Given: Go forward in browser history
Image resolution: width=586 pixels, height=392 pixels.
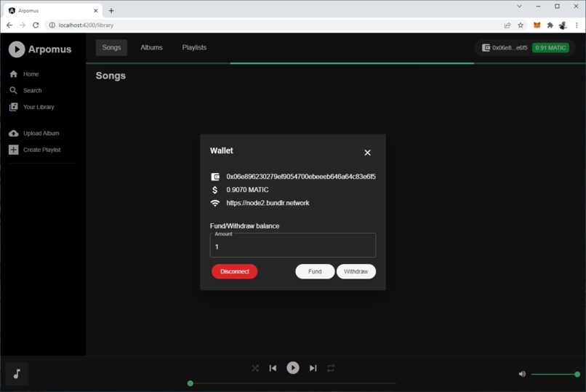Looking at the screenshot, I should point(23,25).
